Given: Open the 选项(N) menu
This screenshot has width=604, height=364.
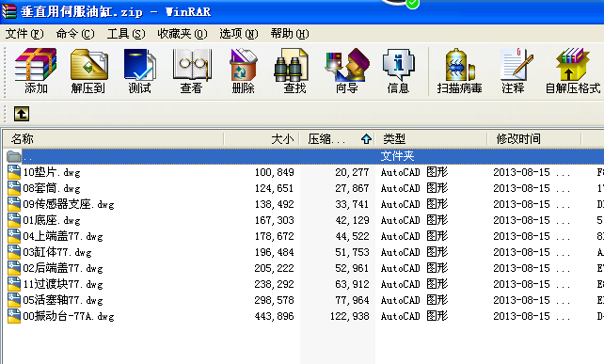Looking at the screenshot, I should coord(239,34).
